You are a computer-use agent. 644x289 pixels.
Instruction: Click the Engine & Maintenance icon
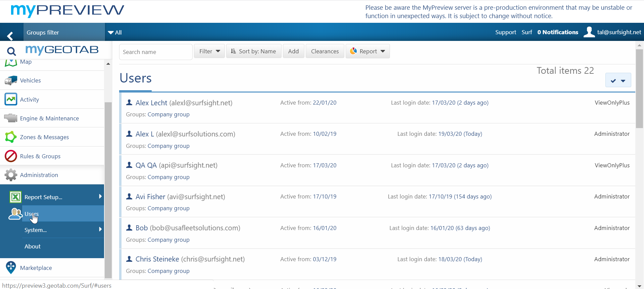11,118
